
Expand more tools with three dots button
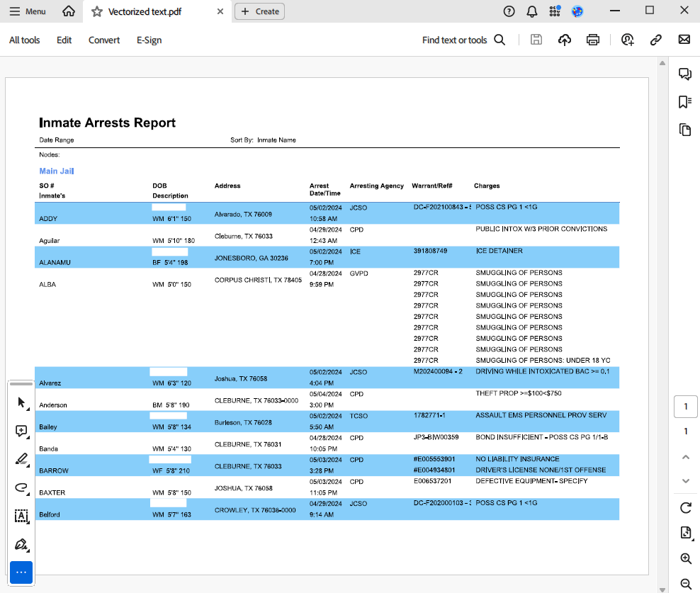(x=21, y=572)
